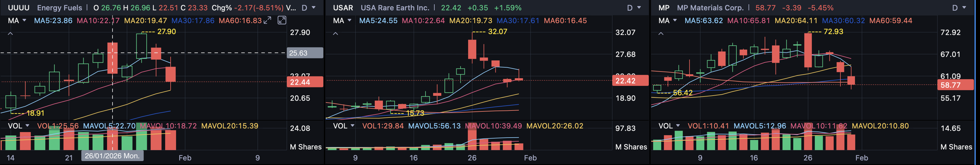Change the D timeframe selector for USAR
The height and width of the screenshot is (165, 980).
click(634, 8)
